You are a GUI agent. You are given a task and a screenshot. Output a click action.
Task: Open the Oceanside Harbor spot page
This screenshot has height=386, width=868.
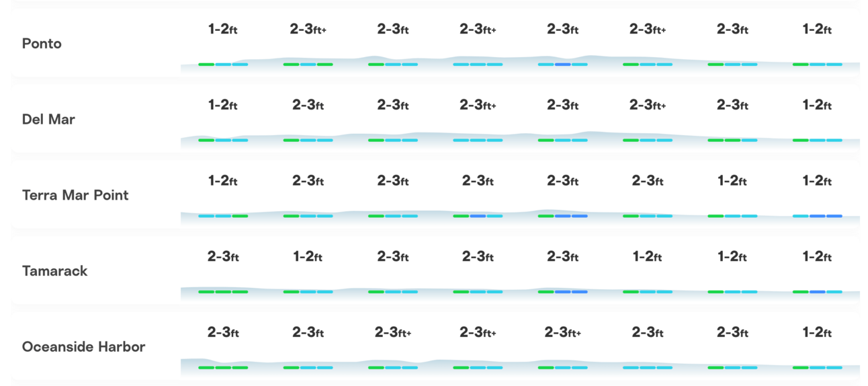coord(83,347)
